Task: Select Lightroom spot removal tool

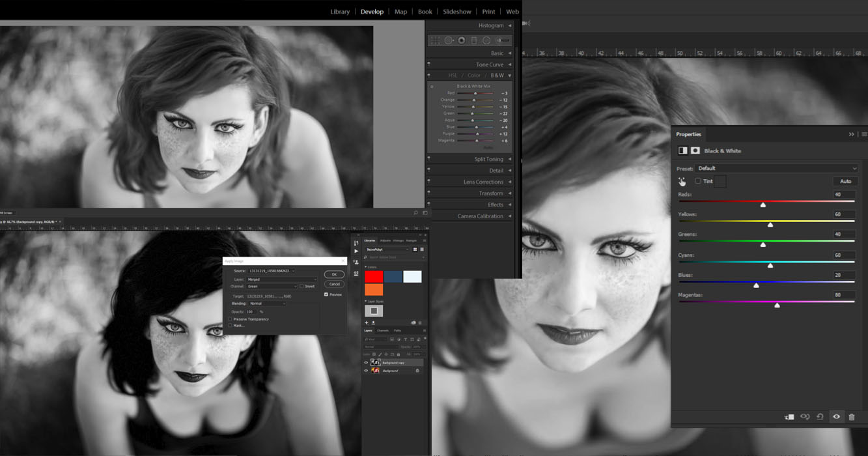Action: [x=449, y=40]
